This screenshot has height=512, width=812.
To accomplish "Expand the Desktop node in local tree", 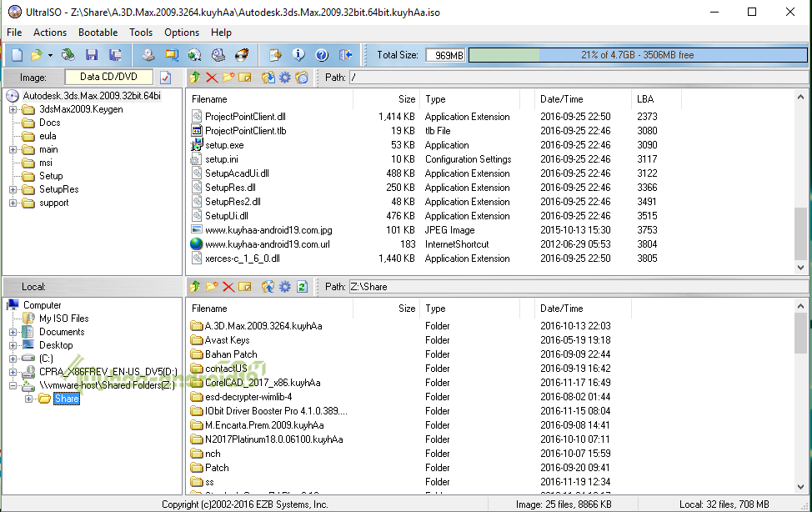I will coord(13,345).
